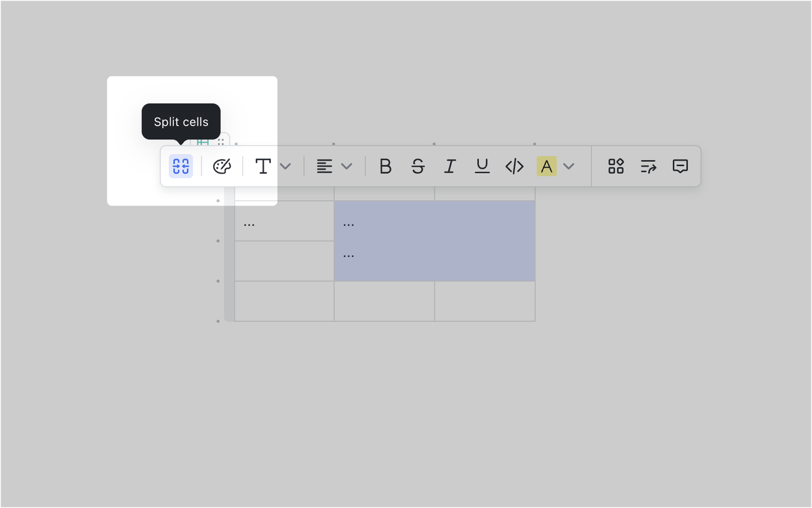The height and width of the screenshot is (508, 812).
Task: Toggle inline code formatting
Action: (x=514, y=166)
